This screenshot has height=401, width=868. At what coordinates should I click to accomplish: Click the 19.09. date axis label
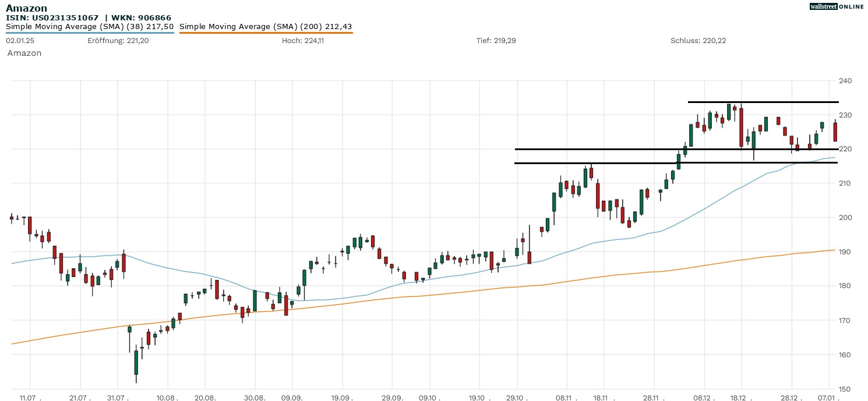tap(343, 398)
